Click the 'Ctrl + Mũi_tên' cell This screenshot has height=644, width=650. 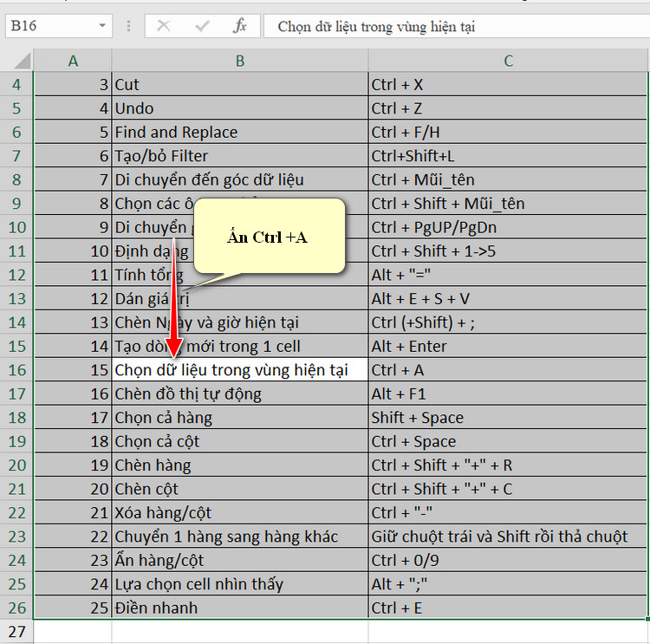pyautogui.click(x=507, y=179)
